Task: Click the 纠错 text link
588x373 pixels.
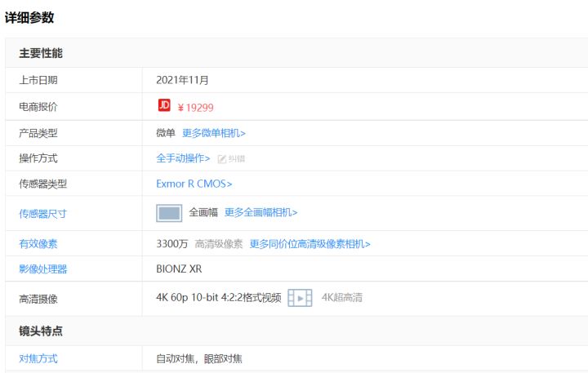Action: click(x=237, y=159)
